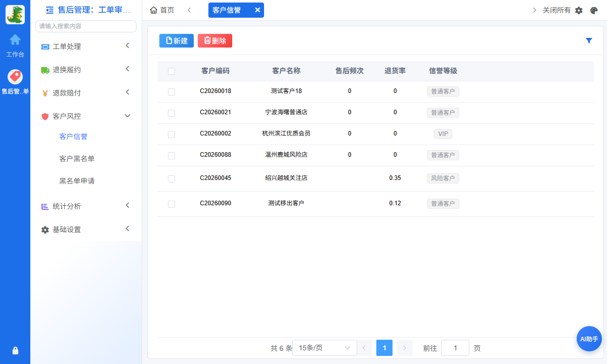Click customer name 测试移出客户

(x=286, y=203)
